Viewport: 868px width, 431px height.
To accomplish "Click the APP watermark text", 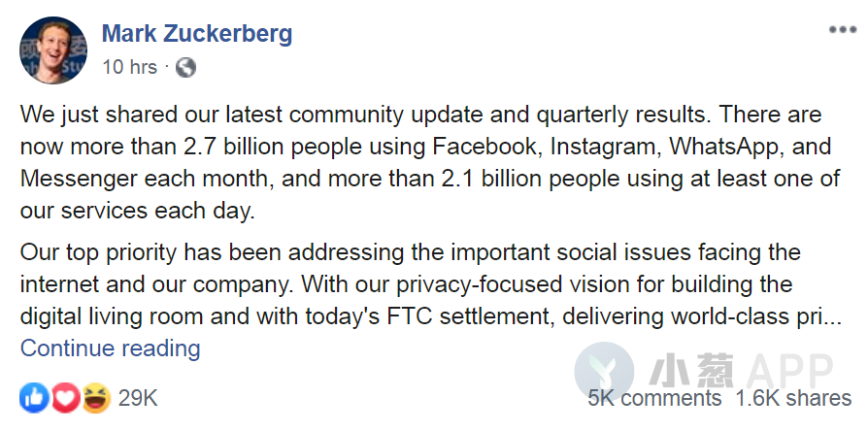I will pos(789,371).
